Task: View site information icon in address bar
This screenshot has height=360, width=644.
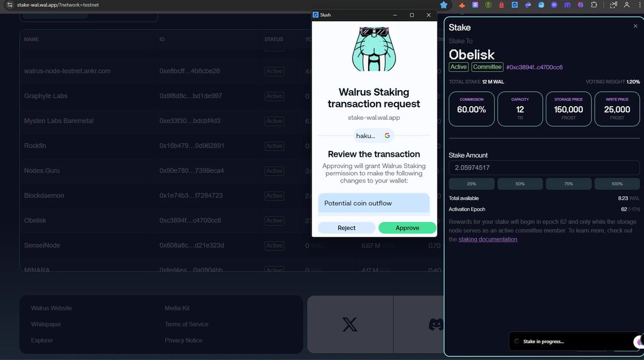Action: (10, 5)
